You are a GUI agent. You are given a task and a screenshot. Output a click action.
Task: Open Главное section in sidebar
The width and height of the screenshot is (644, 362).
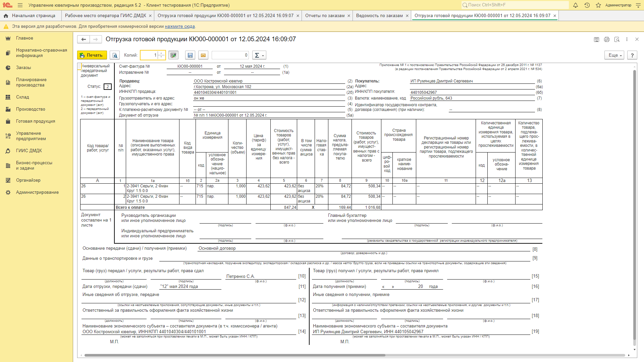[x=36, y=38]
